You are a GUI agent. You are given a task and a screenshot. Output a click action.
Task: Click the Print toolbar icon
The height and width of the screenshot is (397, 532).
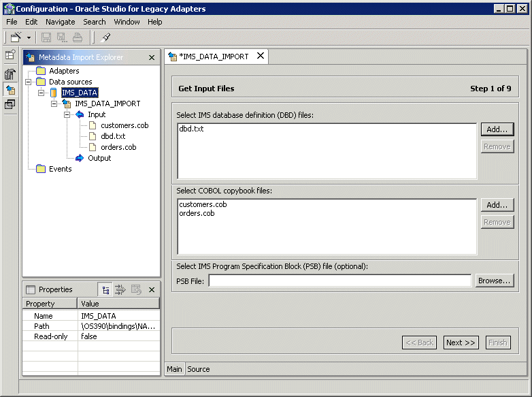tap(78, 37)
